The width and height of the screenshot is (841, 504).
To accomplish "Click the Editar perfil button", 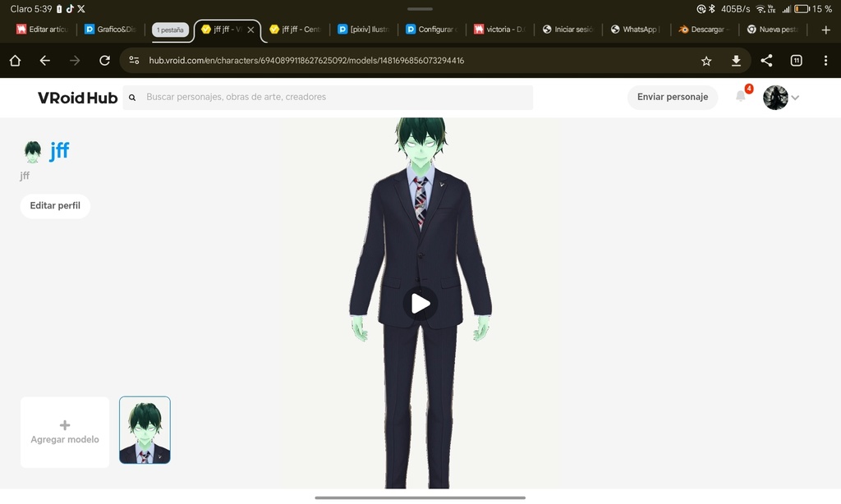I will pyautogui.click(x=55, y=206).
